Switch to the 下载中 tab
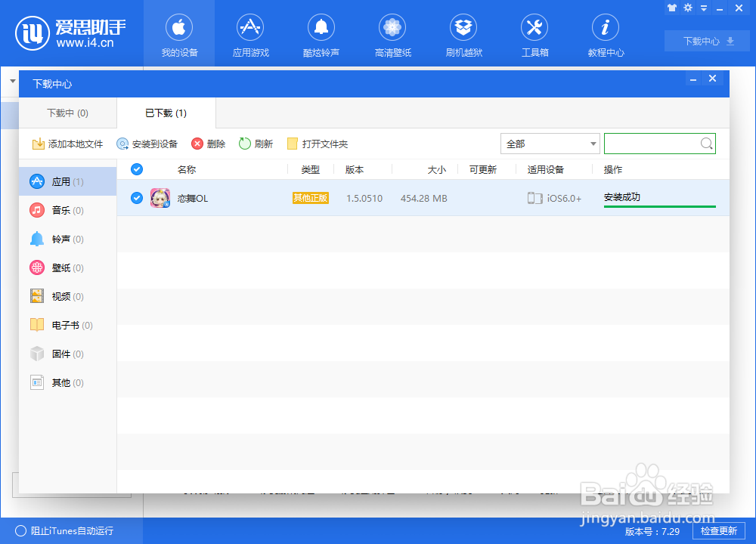 pos(67,112)
